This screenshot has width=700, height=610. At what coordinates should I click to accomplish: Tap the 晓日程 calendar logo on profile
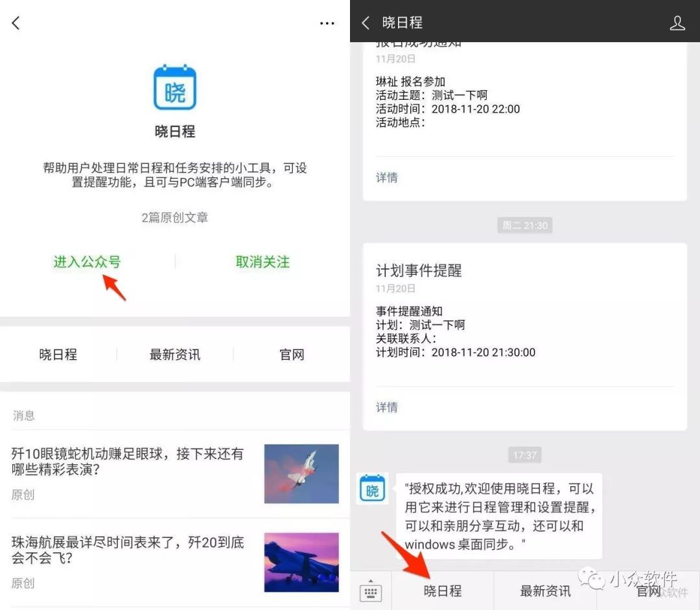coord(174,88)
